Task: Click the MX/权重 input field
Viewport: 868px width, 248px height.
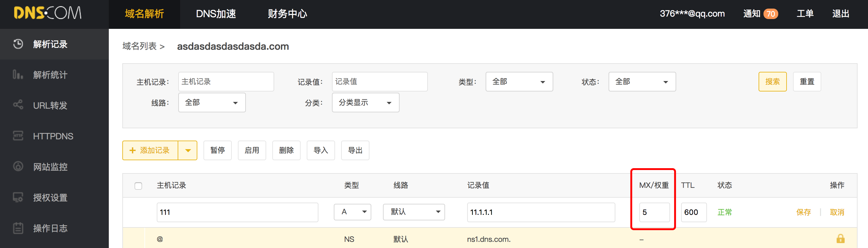Action: 654,212
